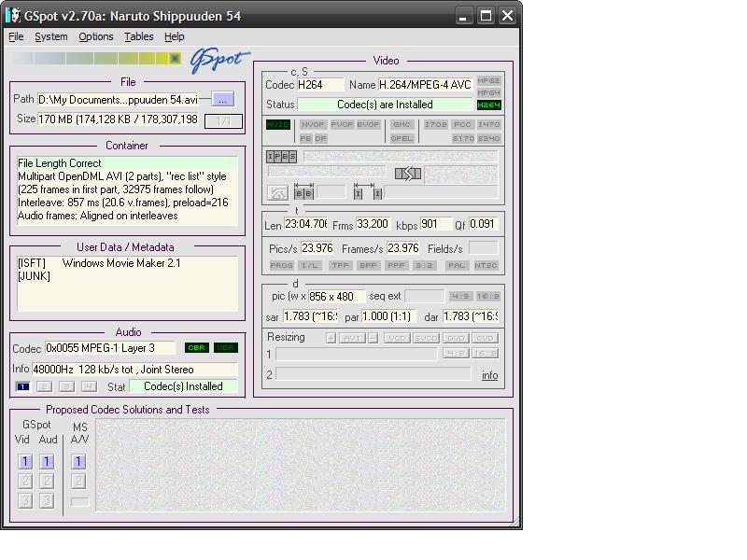The image size is (747, 560).
Task: Click the PB packed bitstream indicator
Action: (x=305, y=138)
